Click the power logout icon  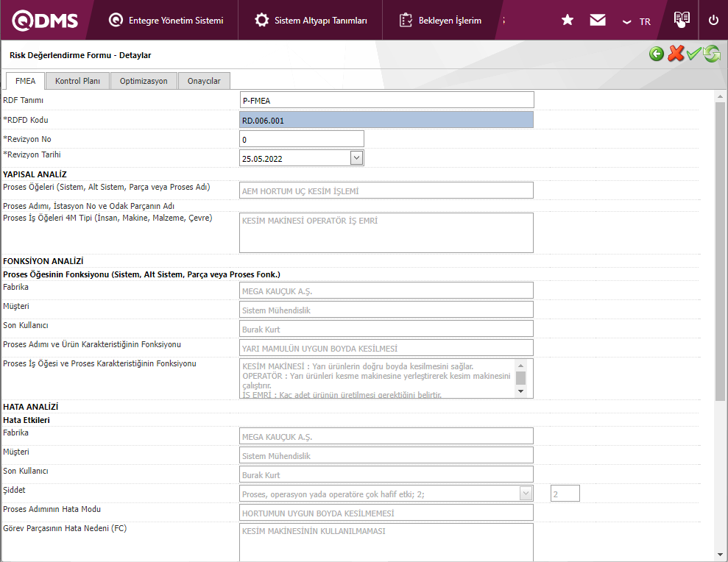click(713, 21)
